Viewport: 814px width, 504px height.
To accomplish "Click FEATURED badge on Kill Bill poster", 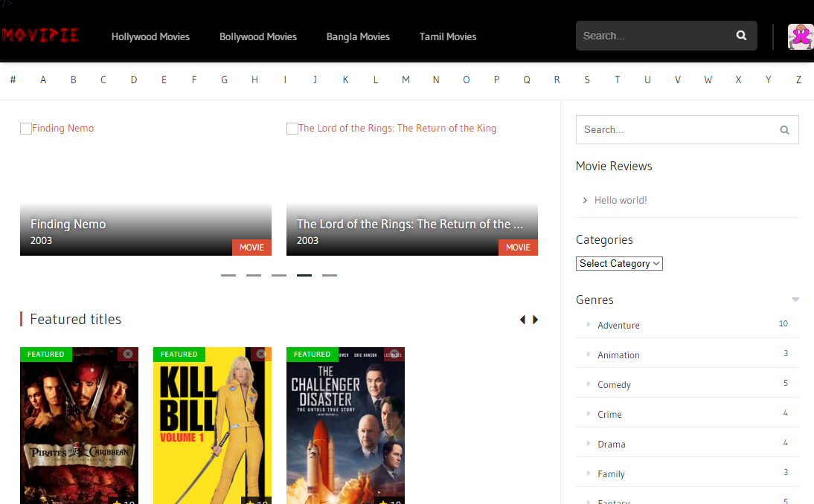I will [179, 354].
